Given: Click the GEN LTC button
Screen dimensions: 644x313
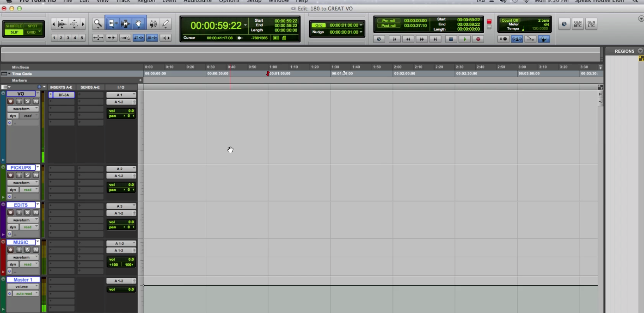Looking at the screenshot, I should 591,24.
